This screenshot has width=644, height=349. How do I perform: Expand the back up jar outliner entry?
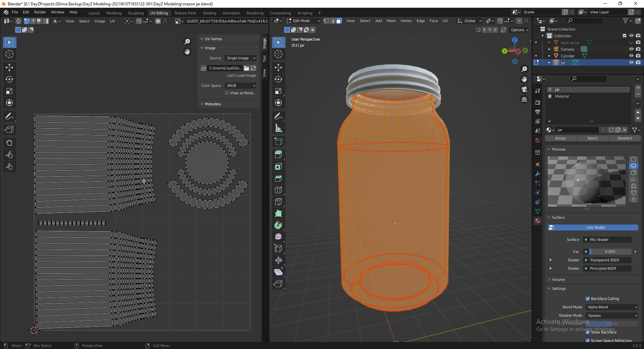[x=549, y=42]
